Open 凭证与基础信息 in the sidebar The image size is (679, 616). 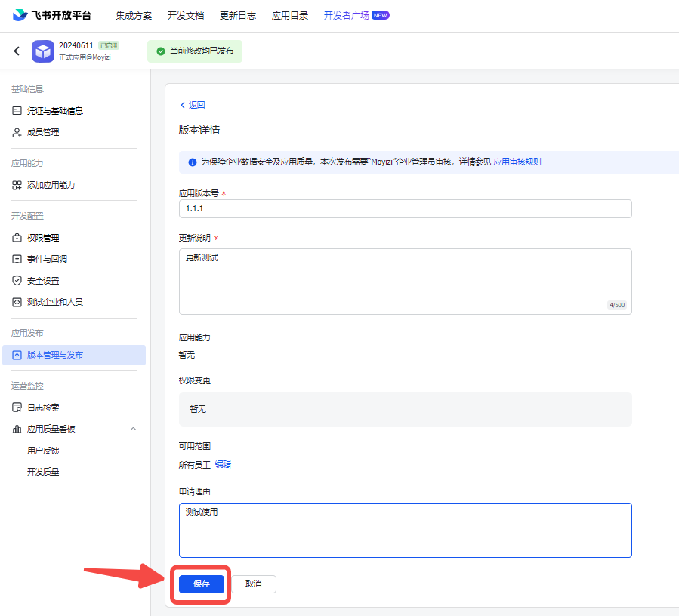[54, 111]
